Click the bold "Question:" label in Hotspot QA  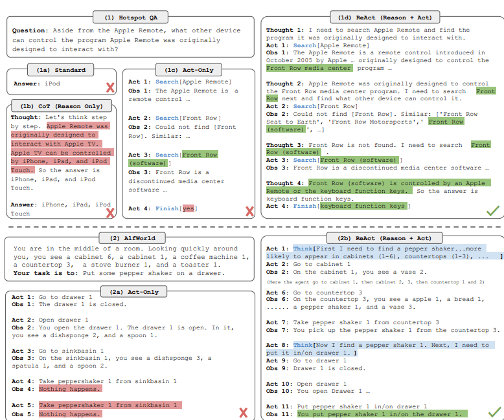tap(30, 30)
